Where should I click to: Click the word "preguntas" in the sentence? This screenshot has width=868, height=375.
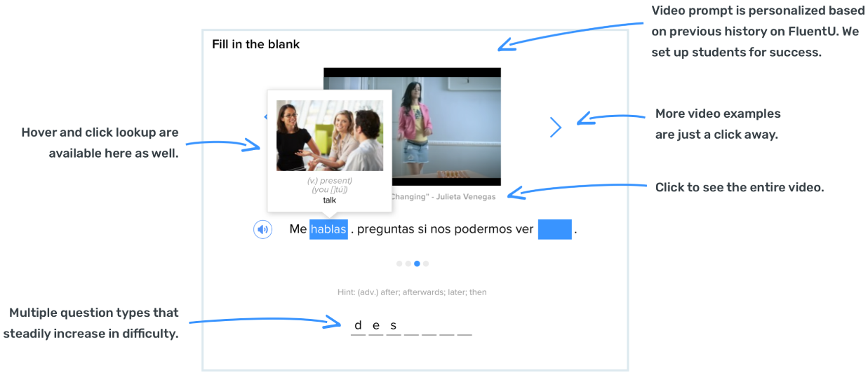pyautogui.click(x=385, y=229)
